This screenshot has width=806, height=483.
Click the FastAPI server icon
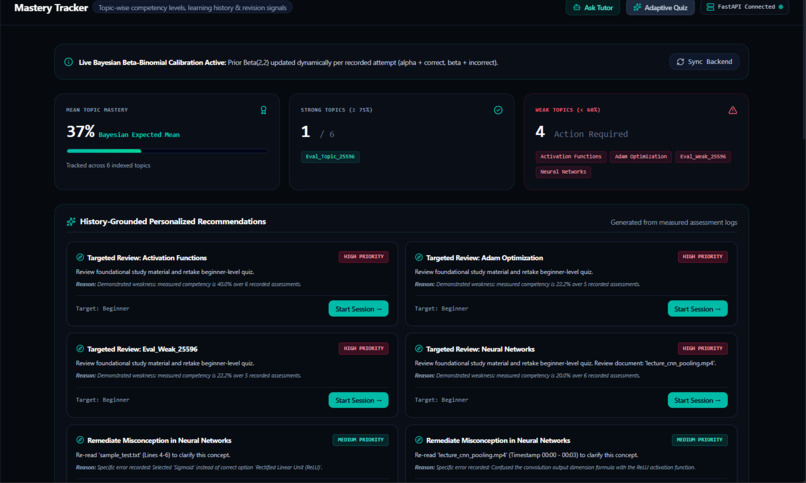pyautogui.click(x=710, y=7)
